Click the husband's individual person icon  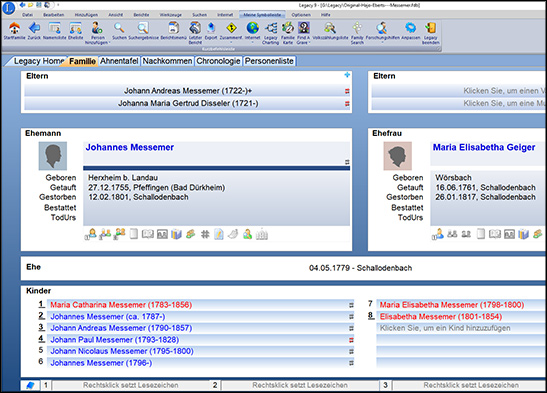(x=91, y=234)
